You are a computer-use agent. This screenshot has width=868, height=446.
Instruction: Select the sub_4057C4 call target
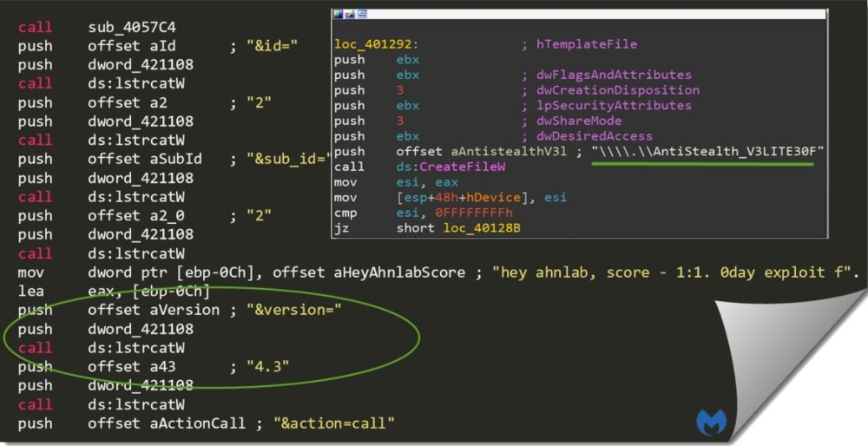pyautogui.click(x=132, y=27)
